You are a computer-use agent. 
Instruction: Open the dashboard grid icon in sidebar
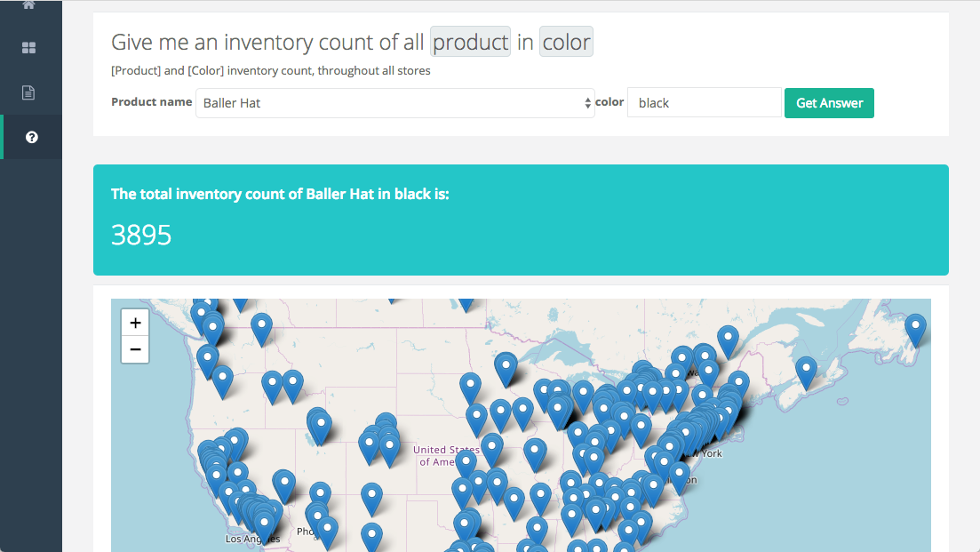[29, 48]
